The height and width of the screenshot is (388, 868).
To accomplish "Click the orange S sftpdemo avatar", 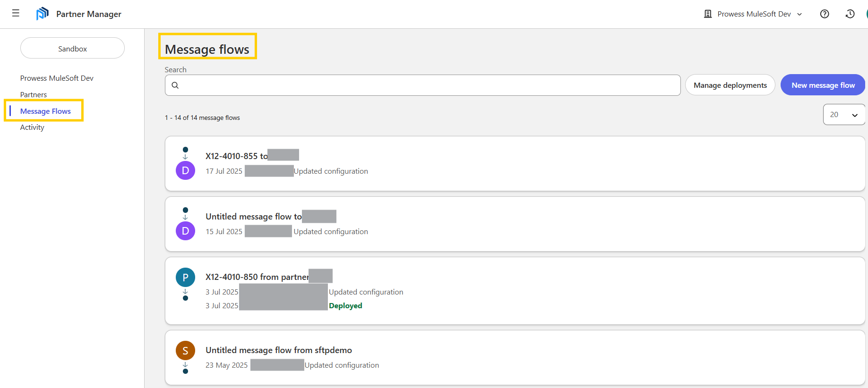I will pyautogui.click(x=185, y=351).
